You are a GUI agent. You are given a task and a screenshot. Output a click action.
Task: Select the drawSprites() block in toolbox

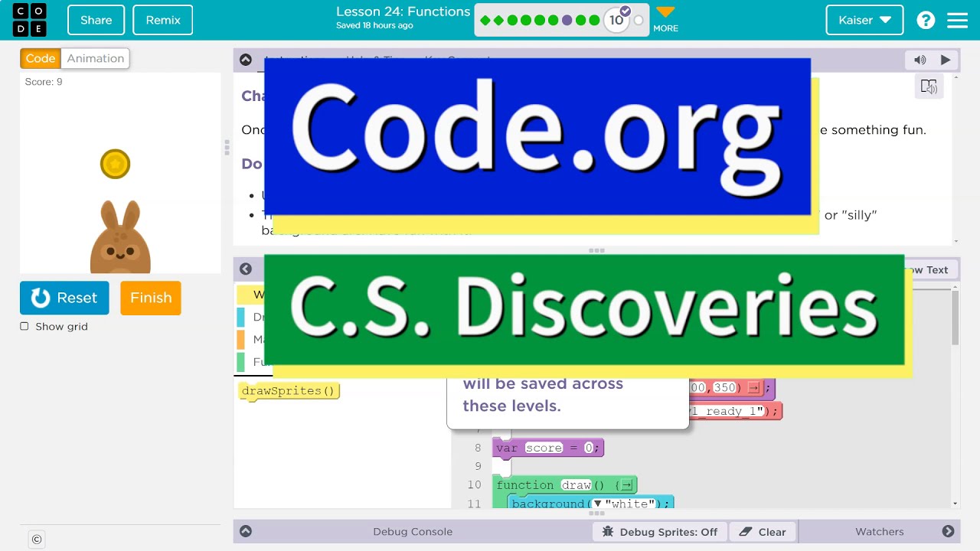pyautogui.click(x=289, y=391)
